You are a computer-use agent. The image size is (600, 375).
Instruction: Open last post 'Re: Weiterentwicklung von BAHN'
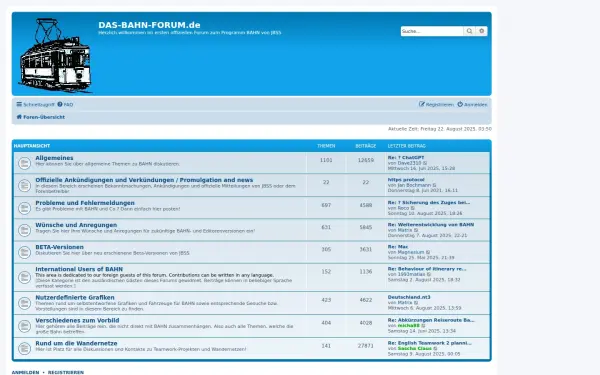[431, 225]
